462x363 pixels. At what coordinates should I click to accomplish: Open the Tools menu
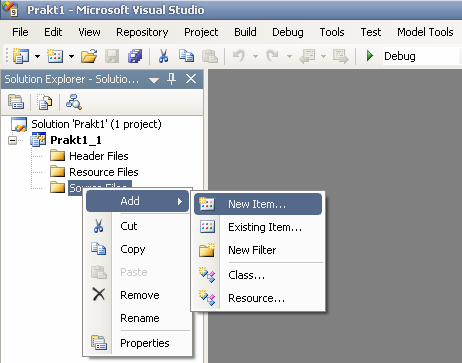[332, 32]
